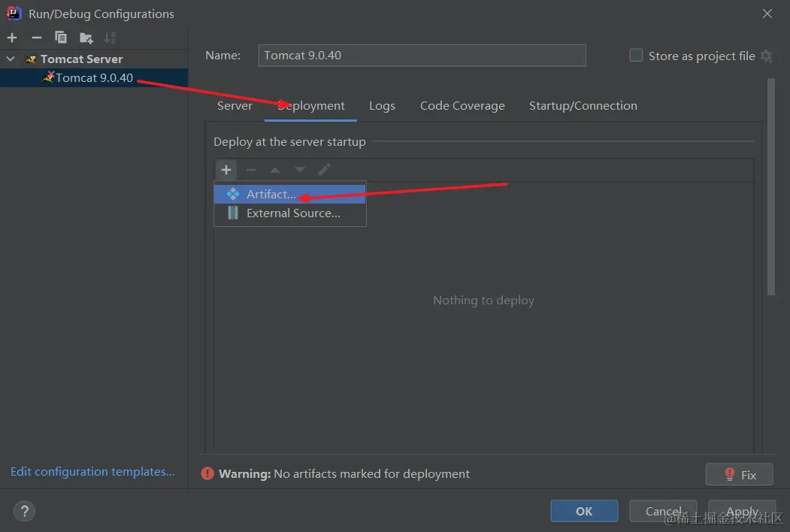
Task: Click the move deployment down arrow
Action: 300,170
